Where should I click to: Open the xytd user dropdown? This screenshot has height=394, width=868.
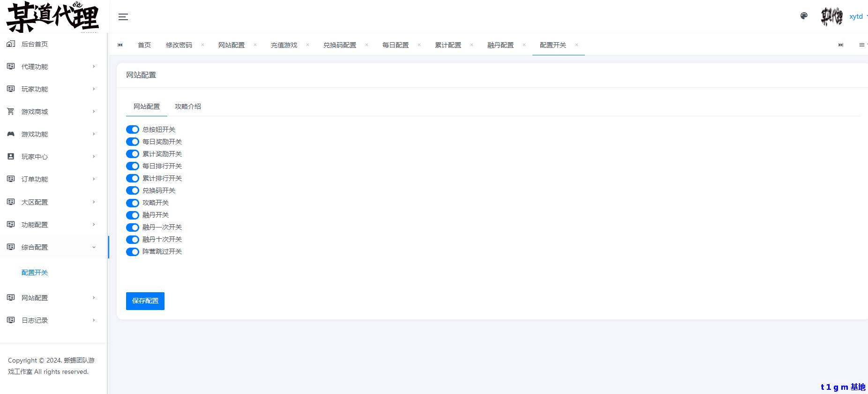tap(857, 16)
